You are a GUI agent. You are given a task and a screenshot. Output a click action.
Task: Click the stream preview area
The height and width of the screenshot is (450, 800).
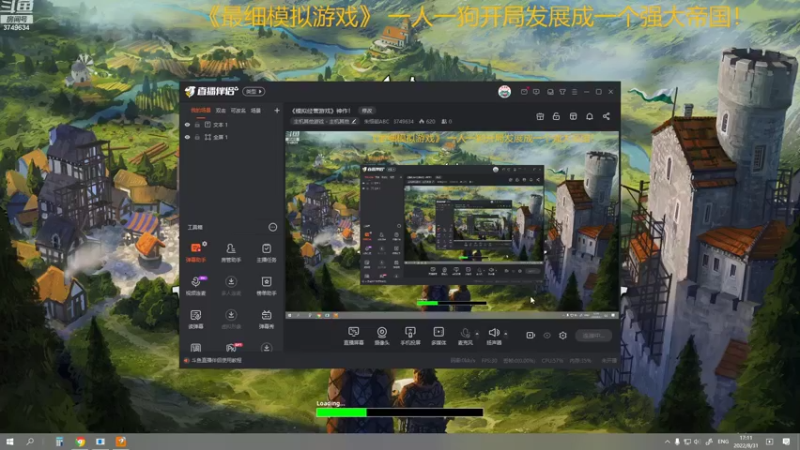pyautogui.click(x=452, y=225)
